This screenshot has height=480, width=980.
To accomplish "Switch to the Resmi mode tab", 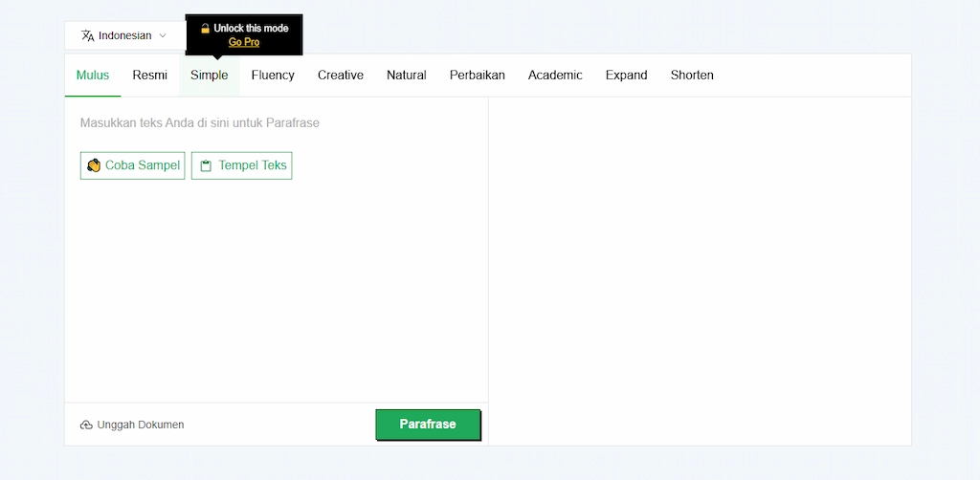I will click(x=150, y=75).
